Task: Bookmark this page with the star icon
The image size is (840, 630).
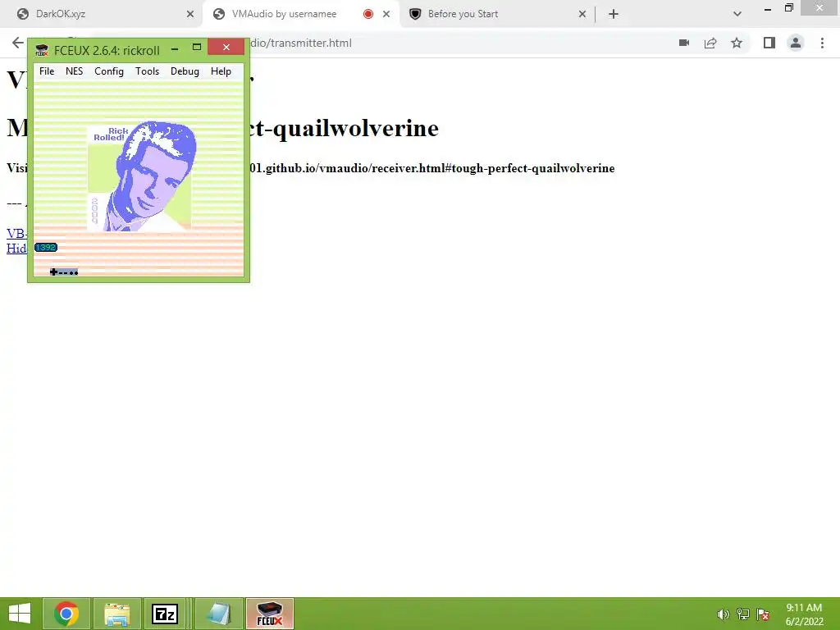Action: point(737,43)
